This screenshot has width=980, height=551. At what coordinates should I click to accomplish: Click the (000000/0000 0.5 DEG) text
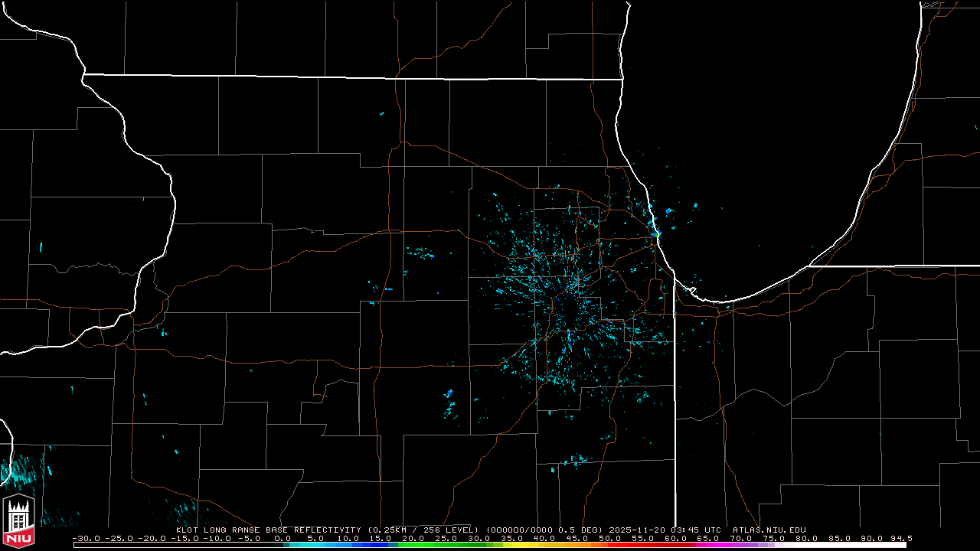(545, 530)
